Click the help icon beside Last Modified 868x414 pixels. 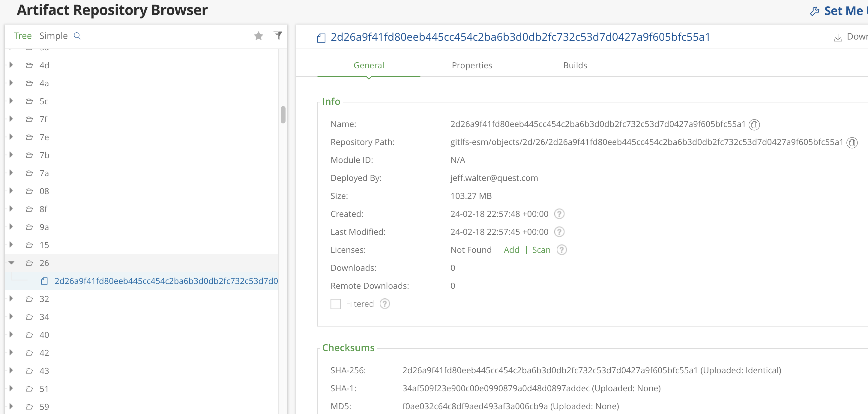(x=559, y=232)
